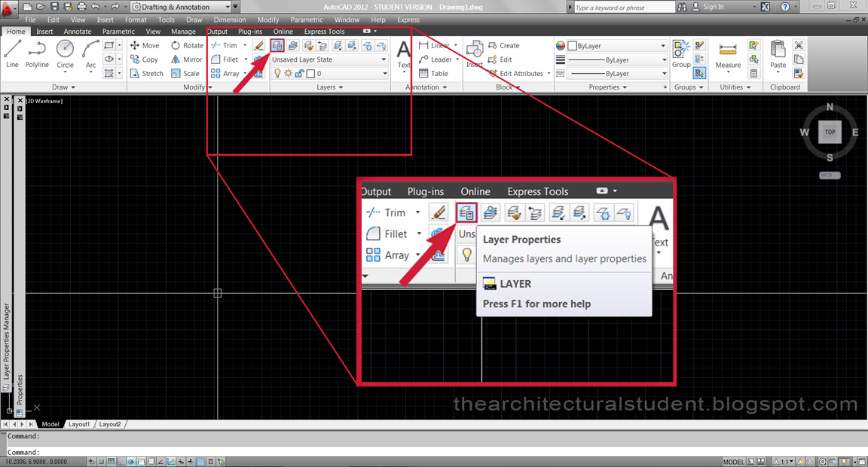The height and width of the screenshot is (467, 868).
Task: Select the Line drawing tool
Action: (12, 54)
